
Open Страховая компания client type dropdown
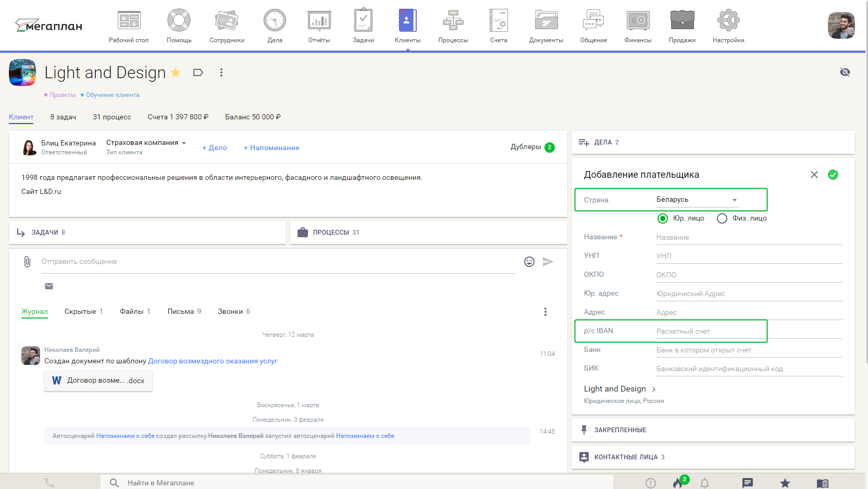tap(146, 142)
